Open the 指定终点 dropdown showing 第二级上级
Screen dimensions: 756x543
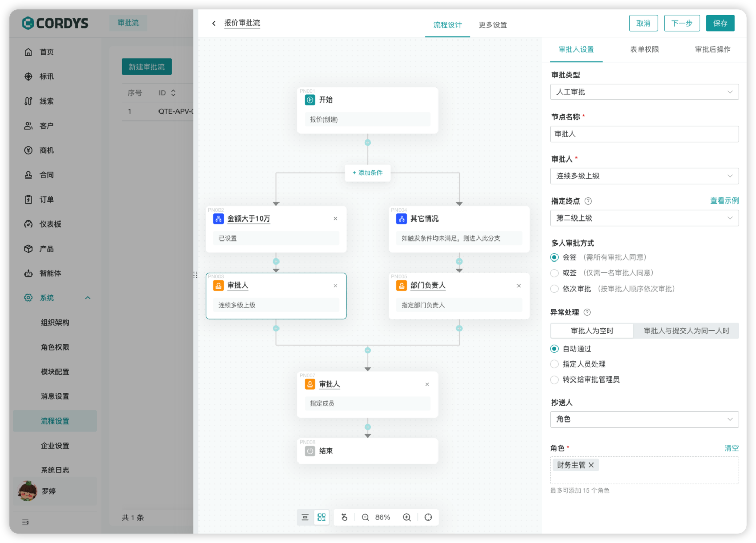[x=645, y=218]
